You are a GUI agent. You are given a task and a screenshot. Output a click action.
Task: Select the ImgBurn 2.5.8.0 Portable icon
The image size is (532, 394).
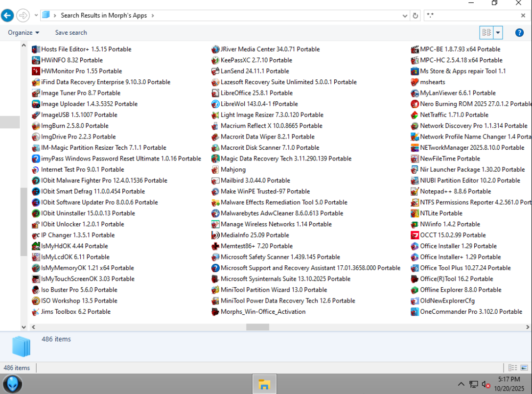click(36, 126)
